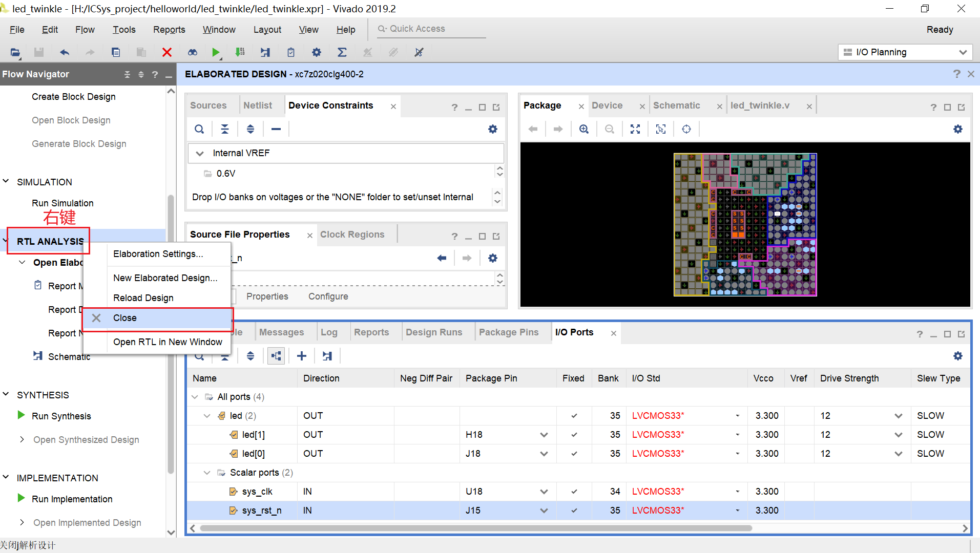This screenshot has width=980, height=553.
Task: Click the Copy toolbar icon
Action: point(116,52)
